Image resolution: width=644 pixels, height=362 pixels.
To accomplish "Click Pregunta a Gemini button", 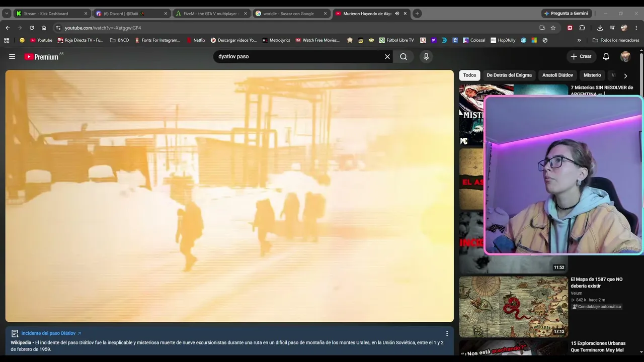I will (567, 14).
